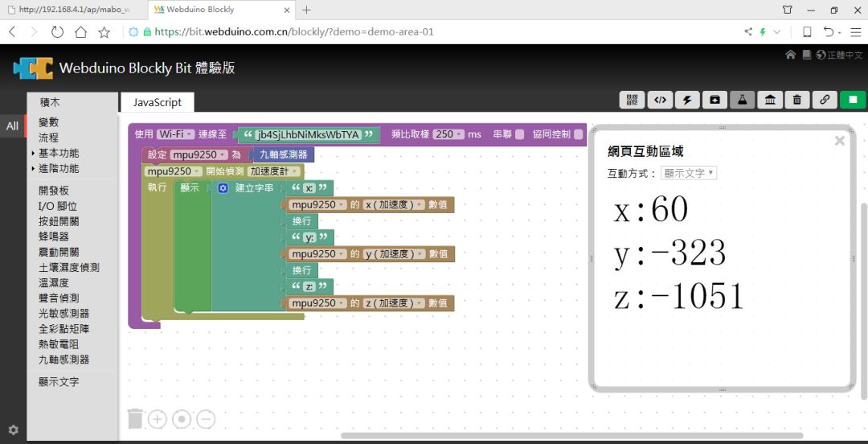The height and width of the screenshot is (444, 868).
Task: Click the archive download toolbar button
Action: [714, 100]
